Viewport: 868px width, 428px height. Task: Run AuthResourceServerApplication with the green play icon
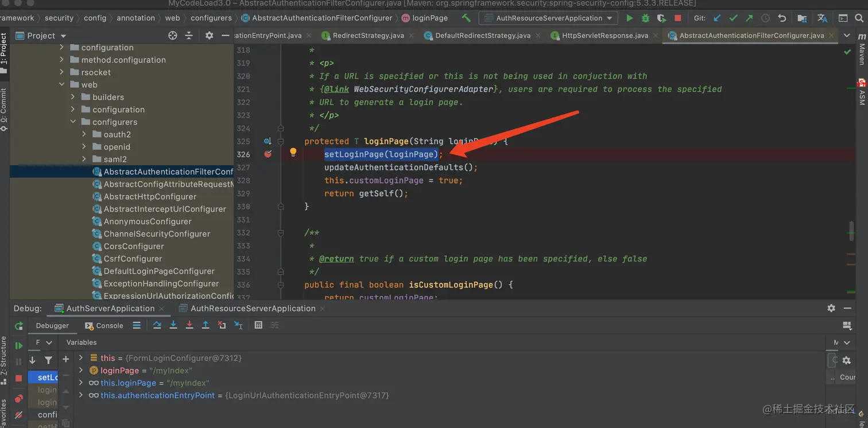coord(630,18)
